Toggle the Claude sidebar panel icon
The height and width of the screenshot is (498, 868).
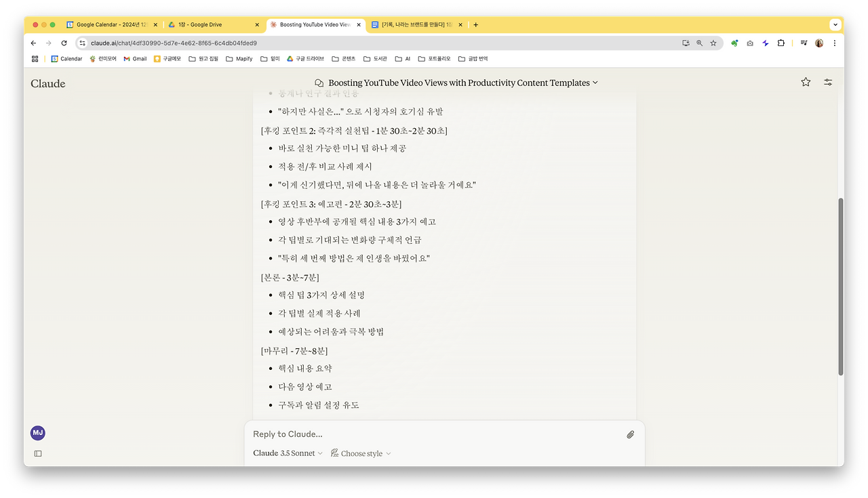coord(38,453)
